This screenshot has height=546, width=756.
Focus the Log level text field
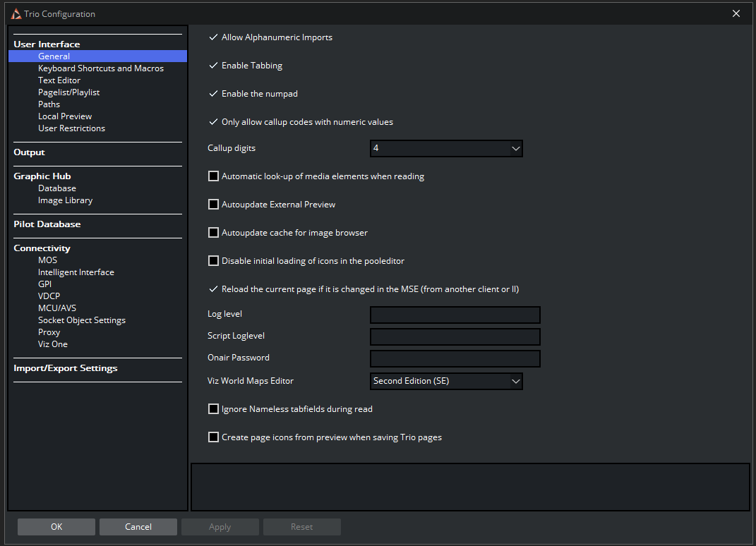(x=455, y=315)
